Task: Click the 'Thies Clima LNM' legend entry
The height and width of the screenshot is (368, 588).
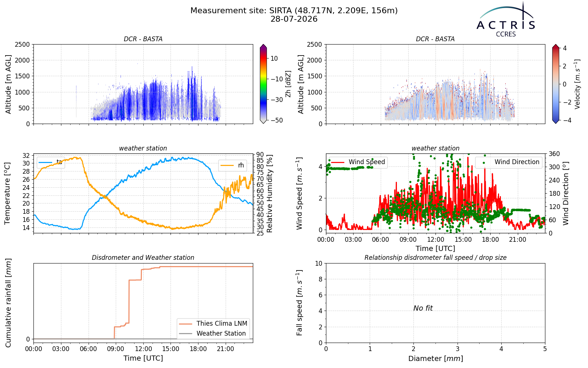Action: (213, 323)
